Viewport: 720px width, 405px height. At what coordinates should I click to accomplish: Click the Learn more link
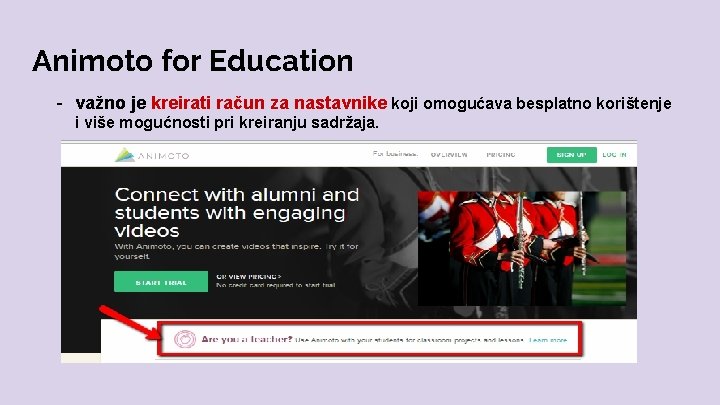pos(548,340)
